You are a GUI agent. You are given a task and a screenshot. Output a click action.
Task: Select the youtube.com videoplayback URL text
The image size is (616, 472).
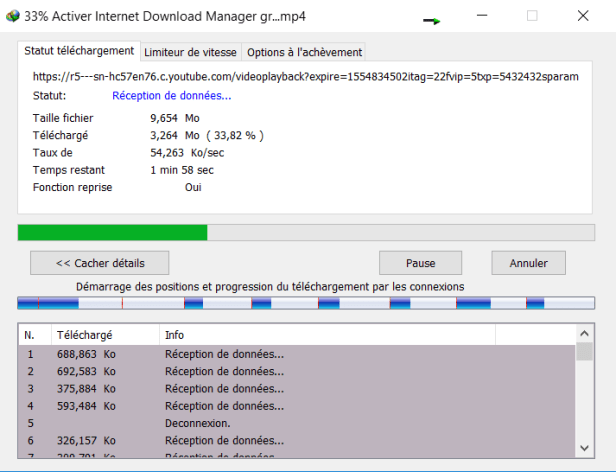pos(306,76)
